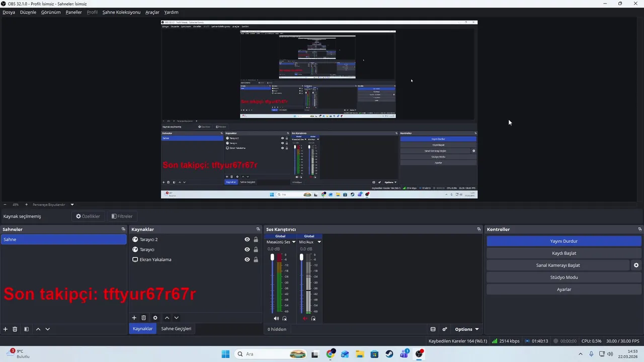
Task: Open the Sahne Koleksiyonu menu
Action: (121, 12)
